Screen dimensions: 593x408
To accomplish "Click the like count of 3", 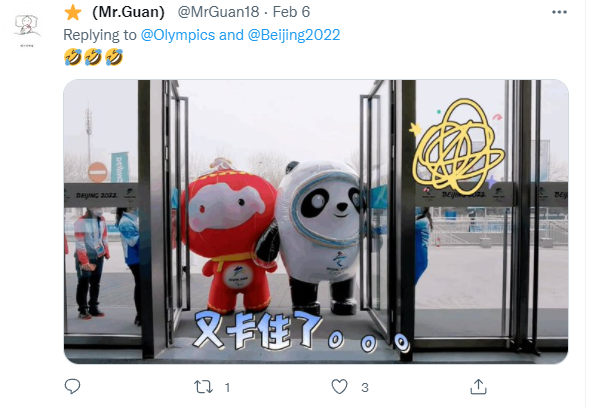I will tap(365, 388).
